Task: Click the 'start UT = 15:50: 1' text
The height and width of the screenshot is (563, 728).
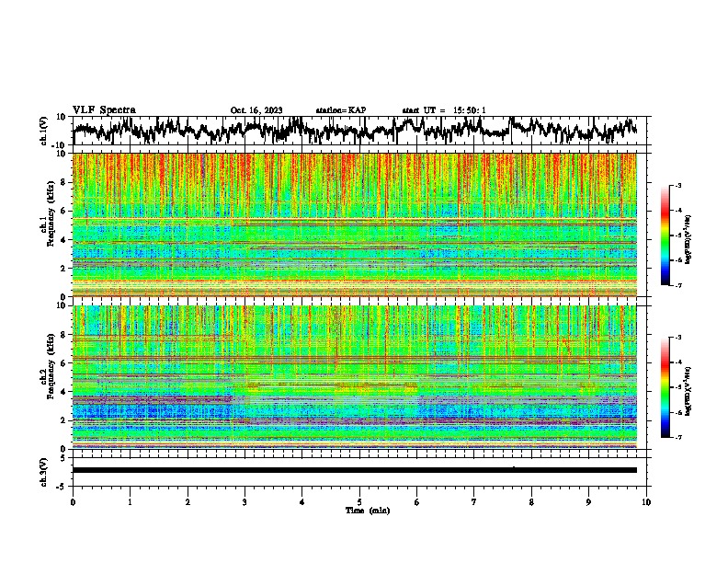Action: [x=444, y=110]
